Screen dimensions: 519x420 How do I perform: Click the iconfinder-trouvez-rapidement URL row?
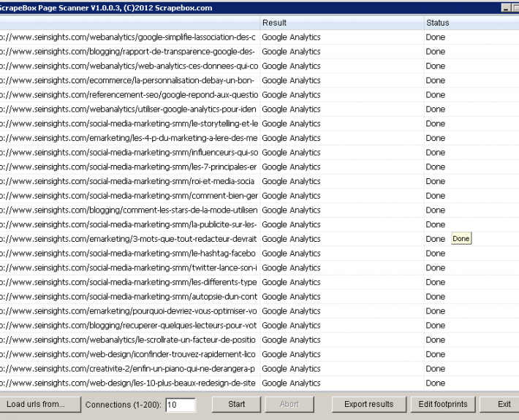128,354
